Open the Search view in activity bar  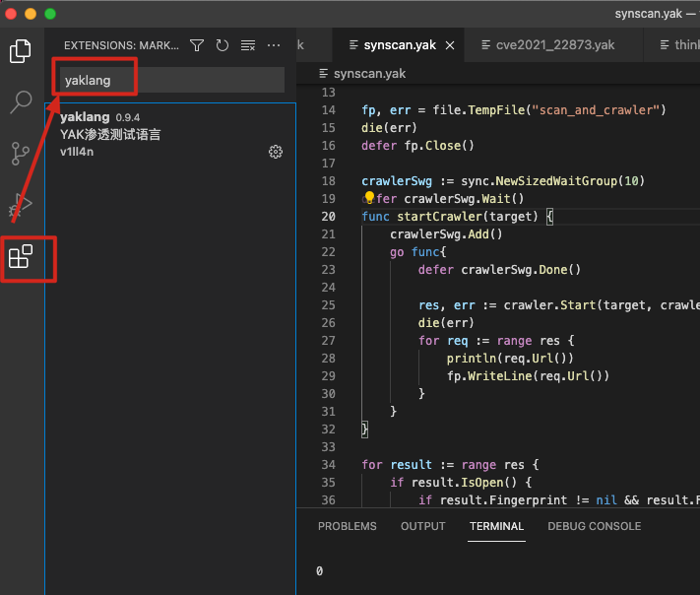tap(21, 101)
